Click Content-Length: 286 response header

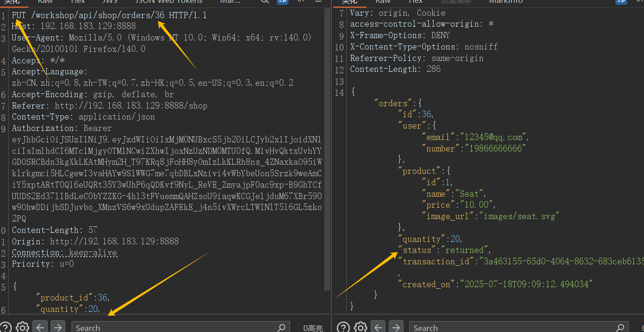(395, 69)
